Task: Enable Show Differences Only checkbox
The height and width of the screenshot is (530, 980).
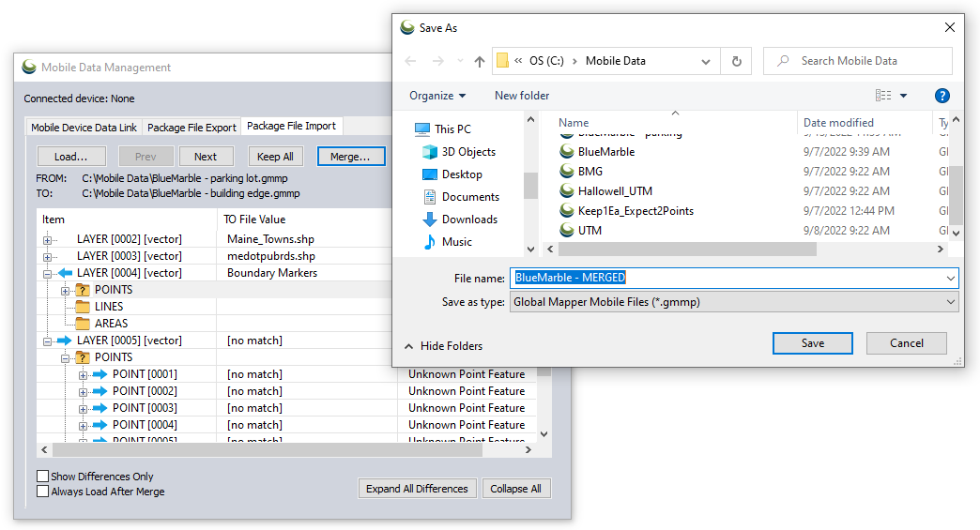Action: pyautogui.click(x=42, y=477)
